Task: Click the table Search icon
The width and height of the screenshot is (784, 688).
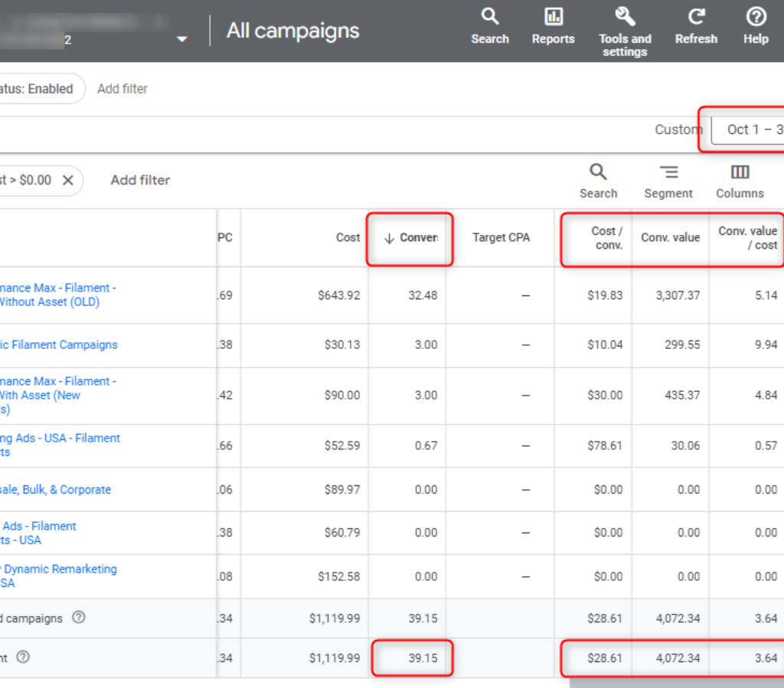Action: (x=598, y=173)
